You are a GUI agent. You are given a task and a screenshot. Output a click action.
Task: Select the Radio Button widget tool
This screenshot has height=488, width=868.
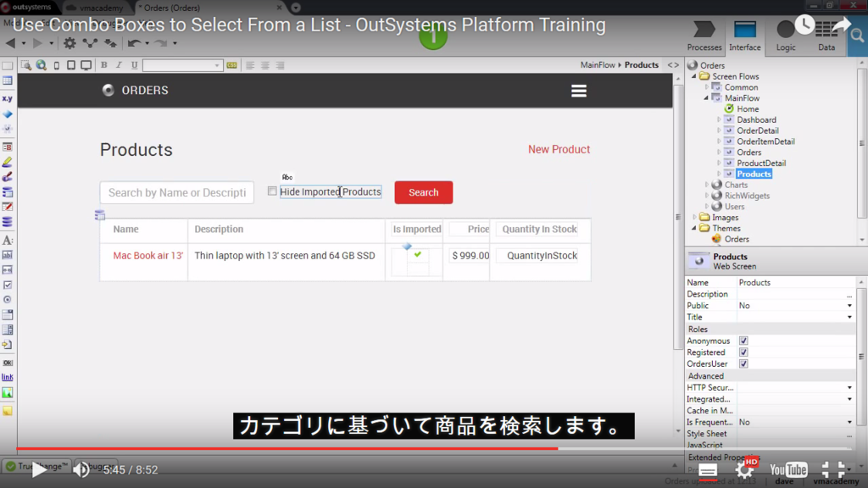click(x=7, y=299)
